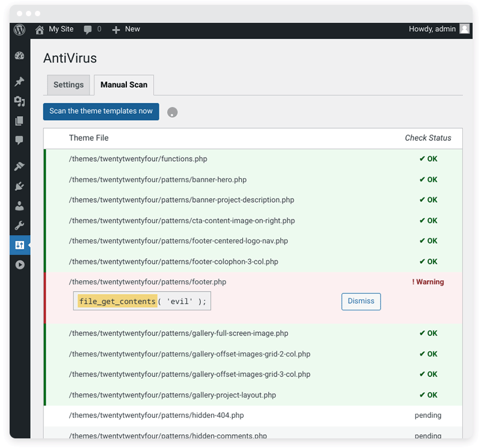
Task: Click the Collapse menu play icon
Action: click(20, 265)
